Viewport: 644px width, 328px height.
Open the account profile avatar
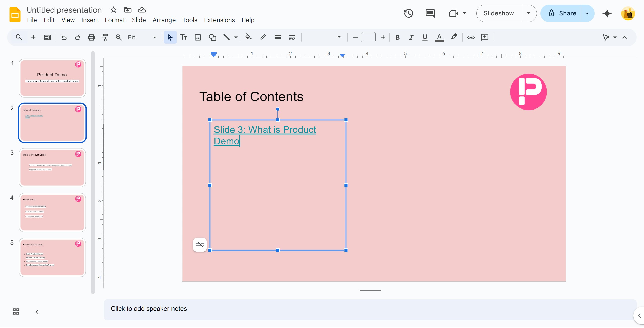[x=628, y=13]
